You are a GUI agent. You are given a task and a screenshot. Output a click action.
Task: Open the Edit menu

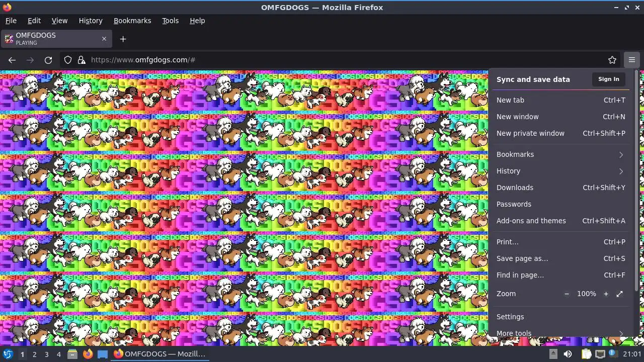[x=34, y=21]
